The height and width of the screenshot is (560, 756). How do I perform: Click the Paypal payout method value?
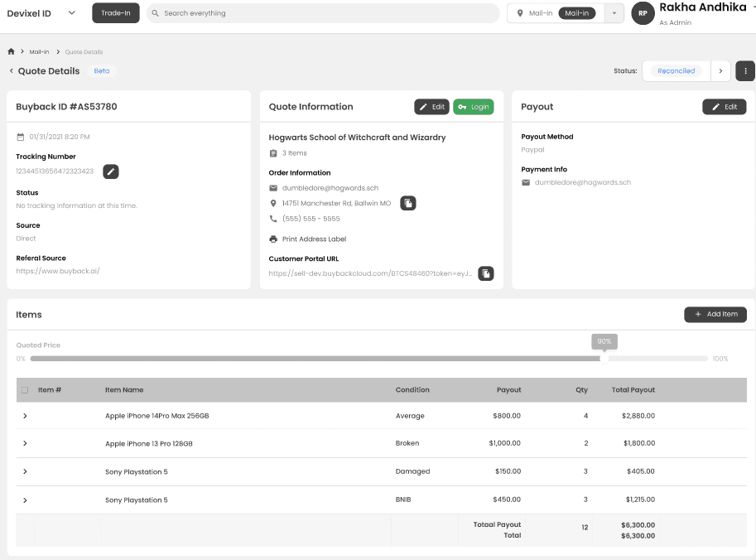[x=532, y=150]
